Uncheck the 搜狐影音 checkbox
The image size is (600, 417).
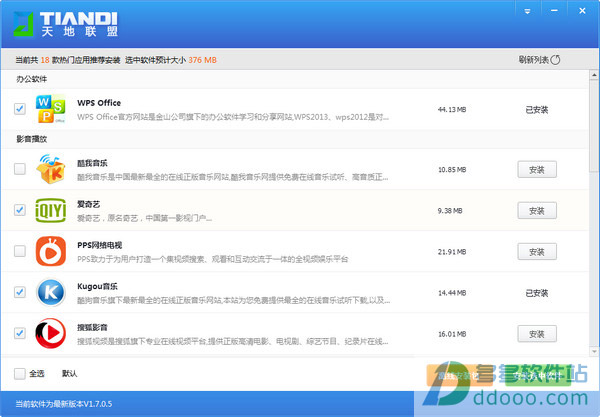[x=20, y=333]
